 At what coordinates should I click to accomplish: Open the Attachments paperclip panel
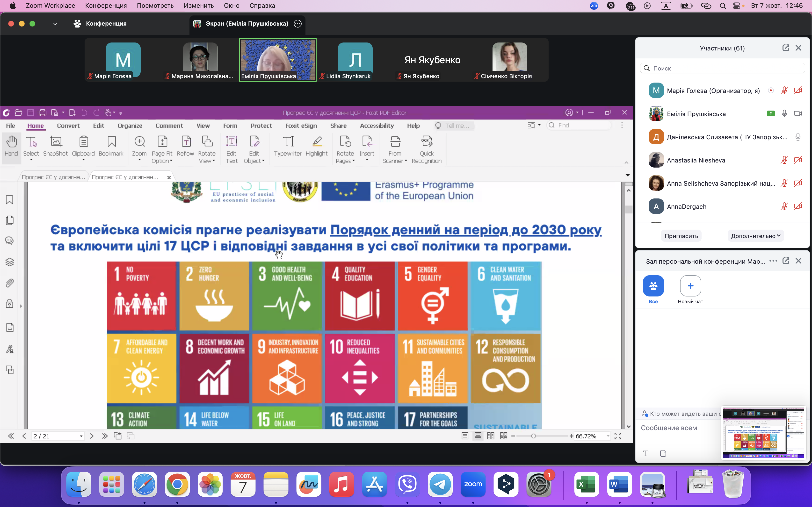pyautogui.click(x=10, y=283)
